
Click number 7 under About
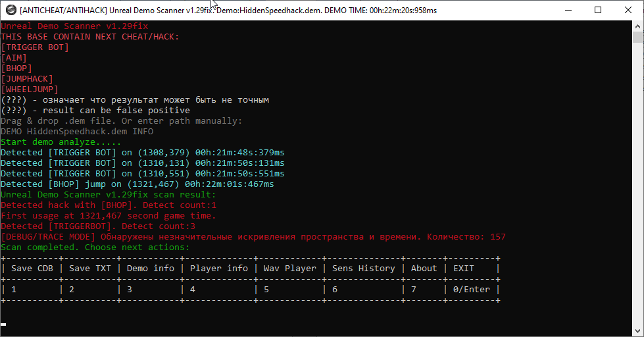pyautogui.click(x=414, y=290)
